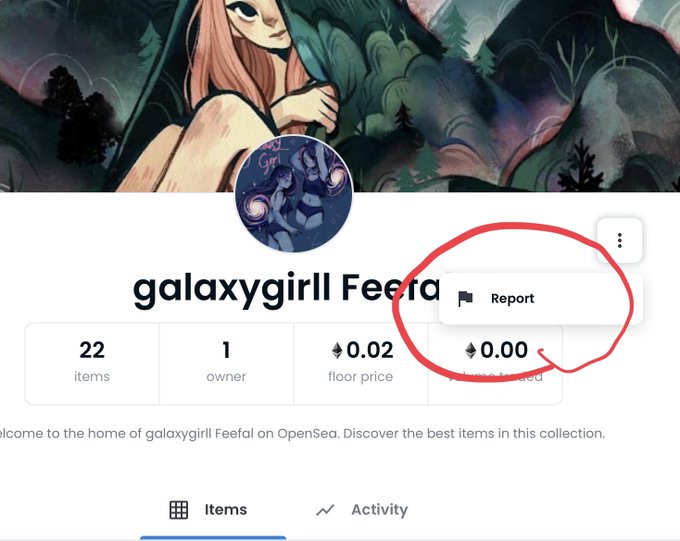
Task: Click the galaxygirll Feefal collection title
Action: [x=286, y=289]
